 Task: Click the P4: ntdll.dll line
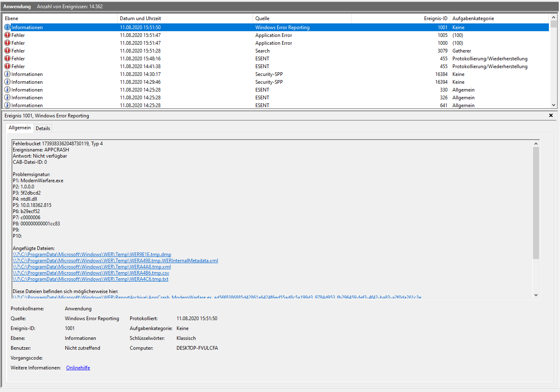pyautogui.click(x=25, y=199)
